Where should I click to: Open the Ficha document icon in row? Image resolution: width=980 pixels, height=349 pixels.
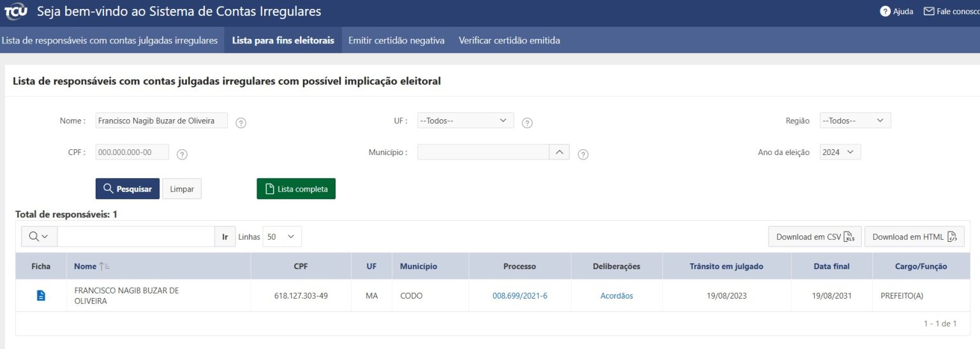pyautogui.click(x=41, y=295)
